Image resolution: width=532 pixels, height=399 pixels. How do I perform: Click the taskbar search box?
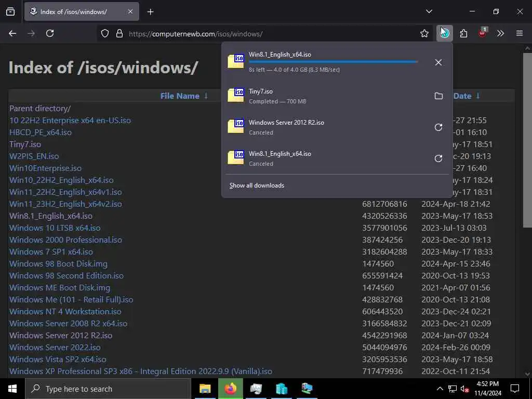tap(108, 389)
